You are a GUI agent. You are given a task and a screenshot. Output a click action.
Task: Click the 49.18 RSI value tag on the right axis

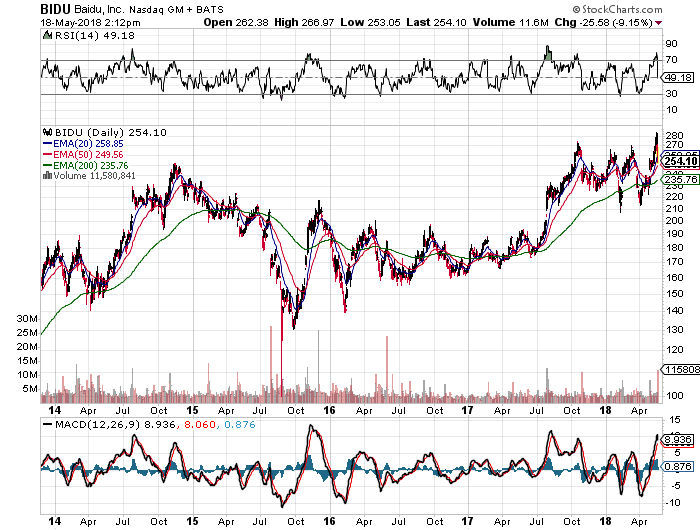[679, 78]
